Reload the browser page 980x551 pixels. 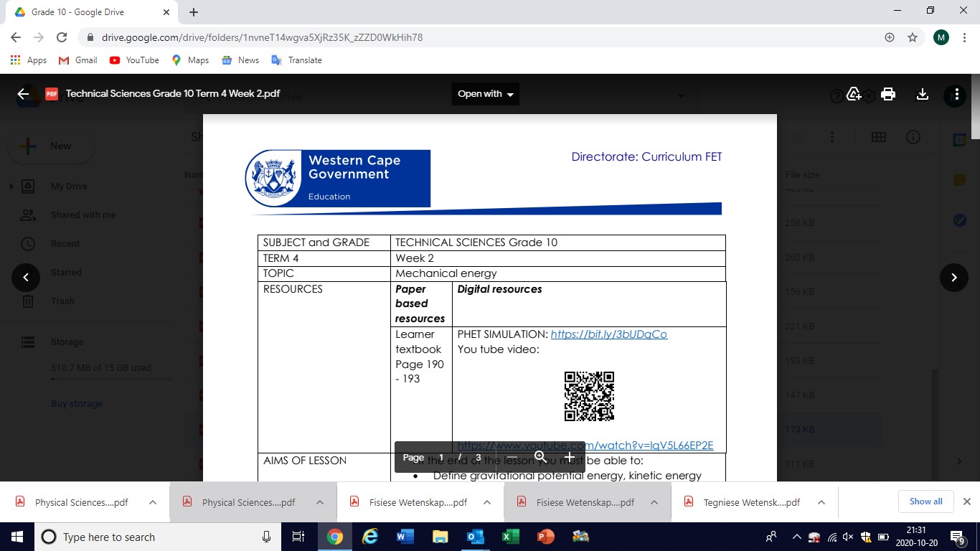click(62, 37)
